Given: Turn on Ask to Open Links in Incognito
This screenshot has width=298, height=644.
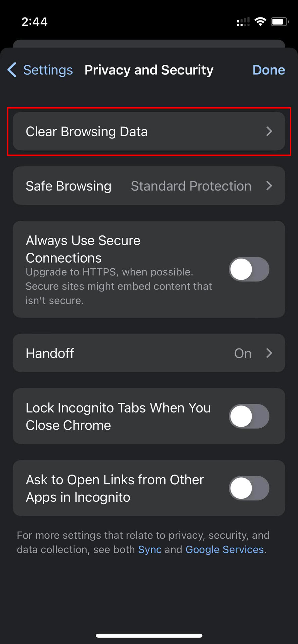Looking at the screenshot, I should point(249,488).
